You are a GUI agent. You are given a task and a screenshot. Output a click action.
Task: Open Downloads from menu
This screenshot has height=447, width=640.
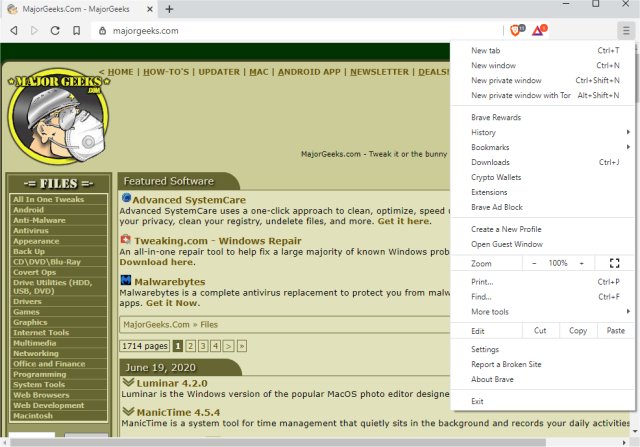coord(543,162)
